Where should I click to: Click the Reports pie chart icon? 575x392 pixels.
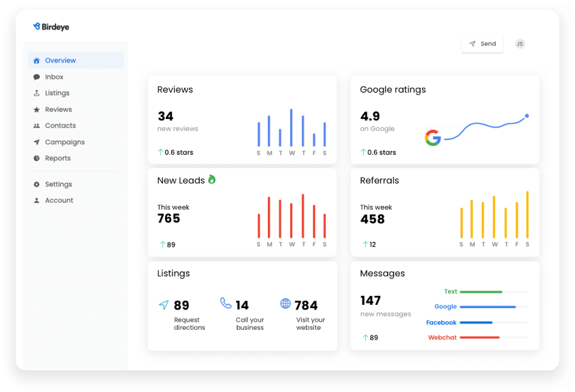[37, 158]
